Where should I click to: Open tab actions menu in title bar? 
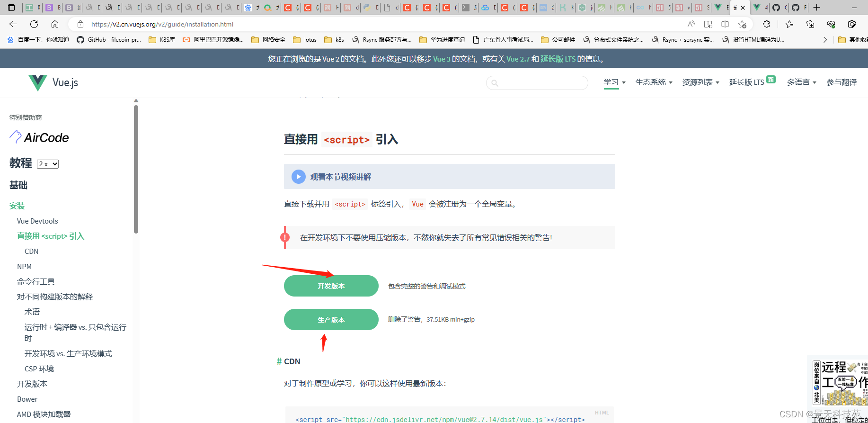click(x=12, y=8)
